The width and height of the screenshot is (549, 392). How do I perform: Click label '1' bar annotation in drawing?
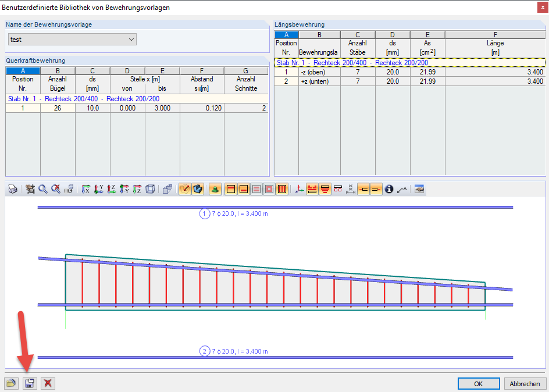(234, 213)
